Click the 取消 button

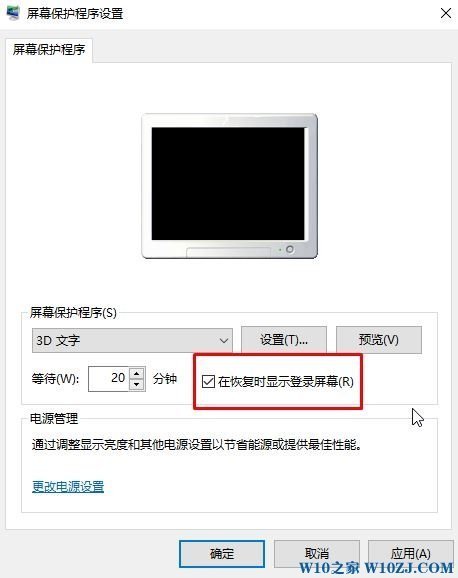point(317,554)
